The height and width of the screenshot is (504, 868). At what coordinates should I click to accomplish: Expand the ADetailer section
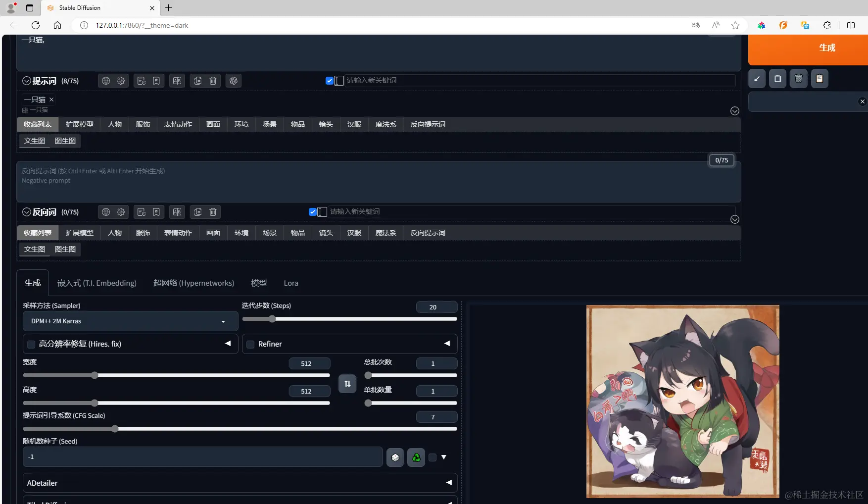coord(240,483)
